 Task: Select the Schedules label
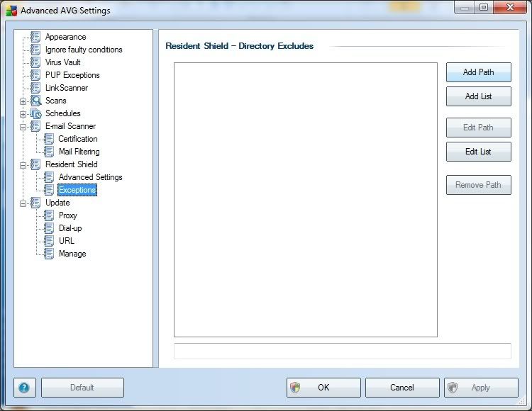click(x=62, y=113)
